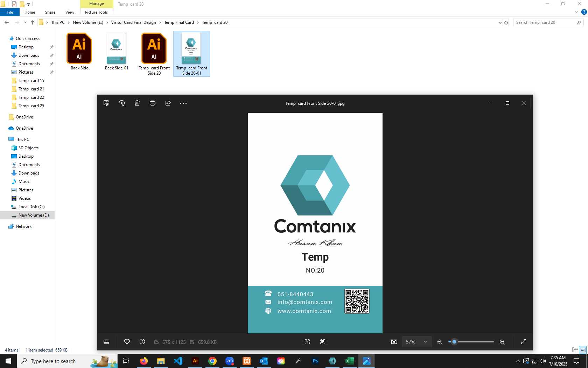Click the zoom slider handle

[x=454, y=342]
